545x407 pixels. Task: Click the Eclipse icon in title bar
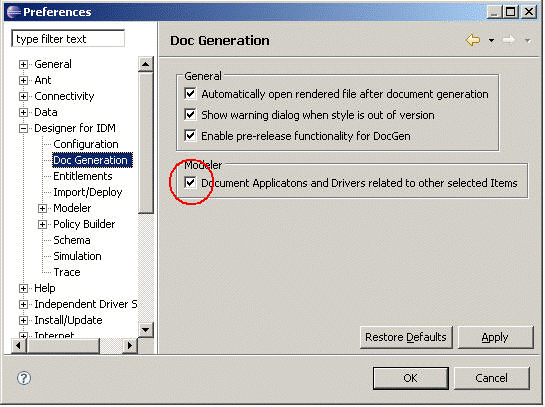14,12
